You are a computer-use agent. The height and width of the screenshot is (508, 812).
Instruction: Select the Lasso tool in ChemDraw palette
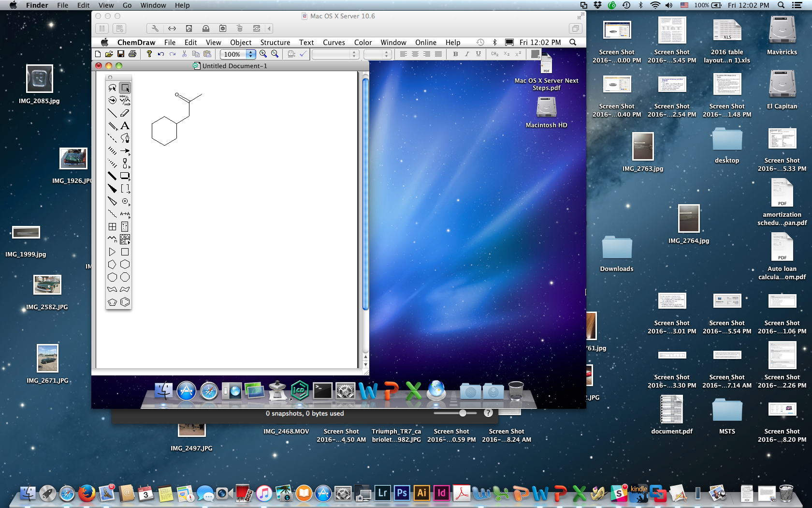[x=112, y=88]
